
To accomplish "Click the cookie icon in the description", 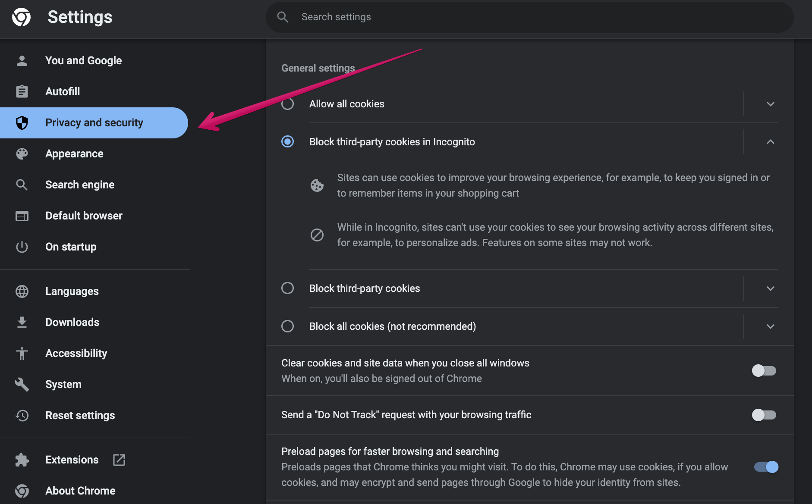I will tap(317, 185).
